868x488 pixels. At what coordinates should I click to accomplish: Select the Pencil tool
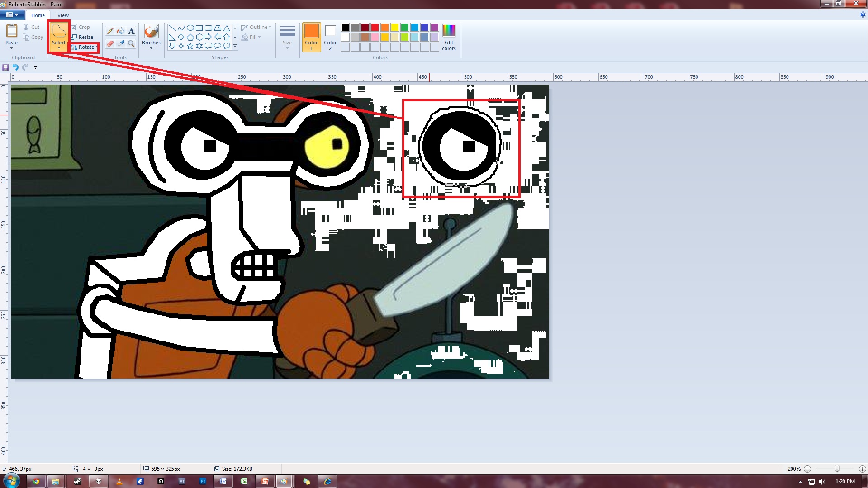109,31
